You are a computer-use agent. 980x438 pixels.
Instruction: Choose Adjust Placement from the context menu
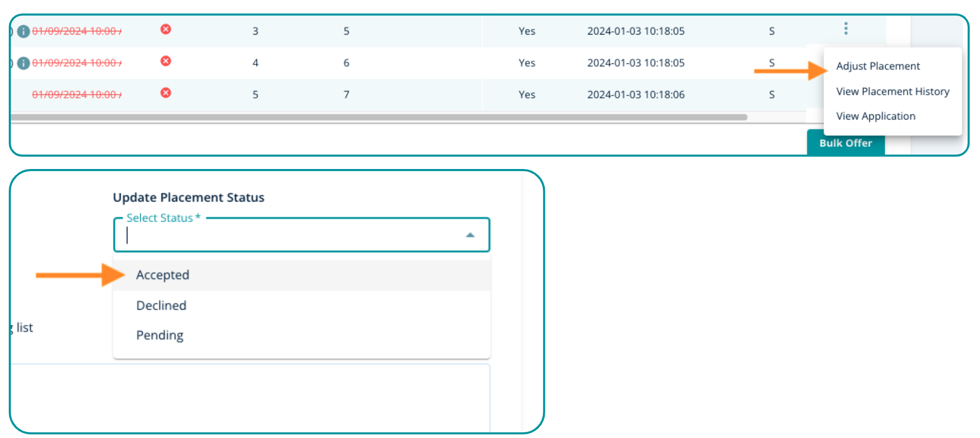(x=877, y=66)
